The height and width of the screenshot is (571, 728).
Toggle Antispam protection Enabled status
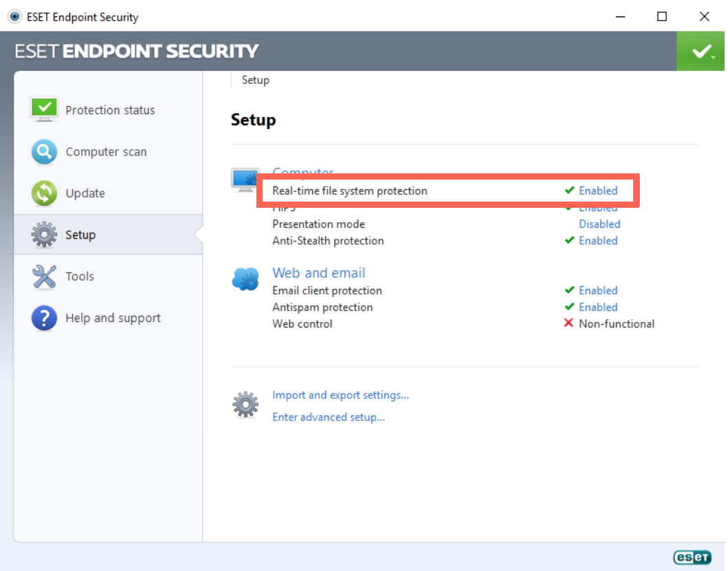click(598, 308)
